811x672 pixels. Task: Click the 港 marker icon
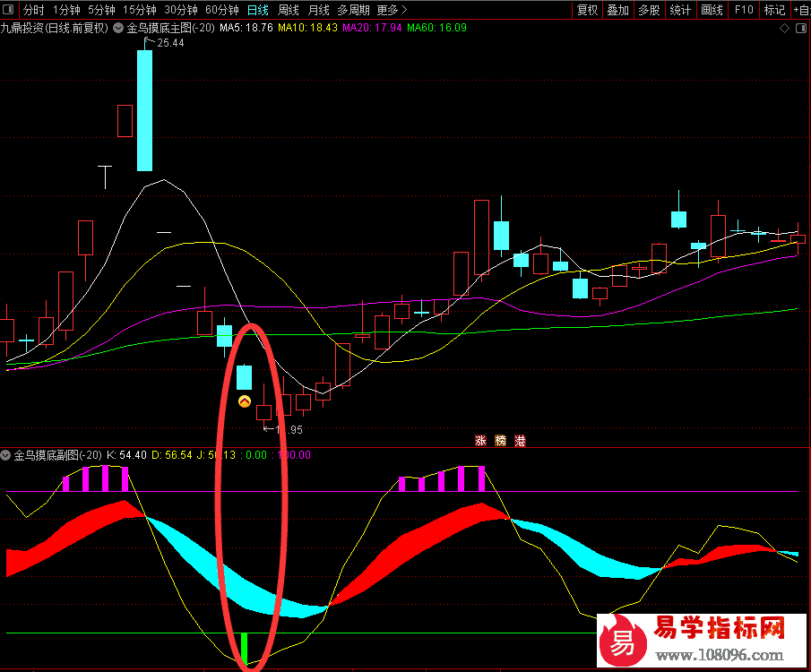(x=520, y=440)
